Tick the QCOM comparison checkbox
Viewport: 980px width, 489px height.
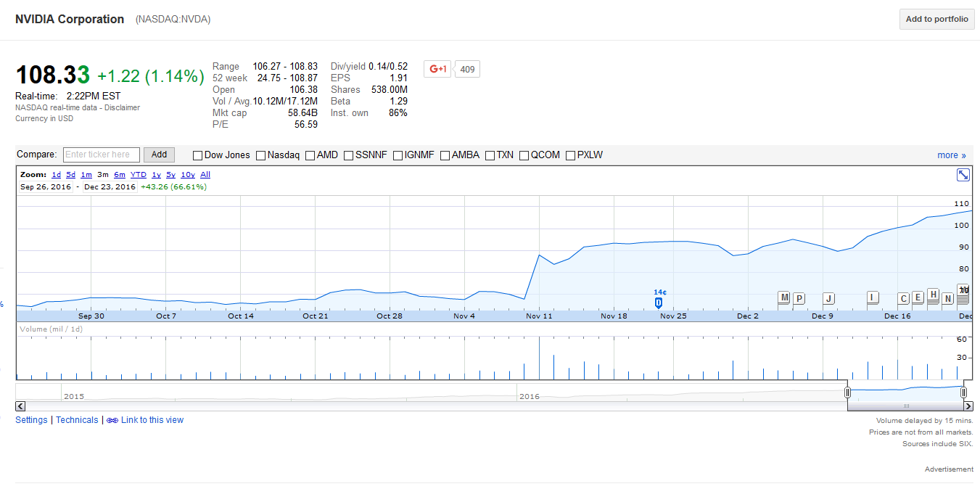524,155
